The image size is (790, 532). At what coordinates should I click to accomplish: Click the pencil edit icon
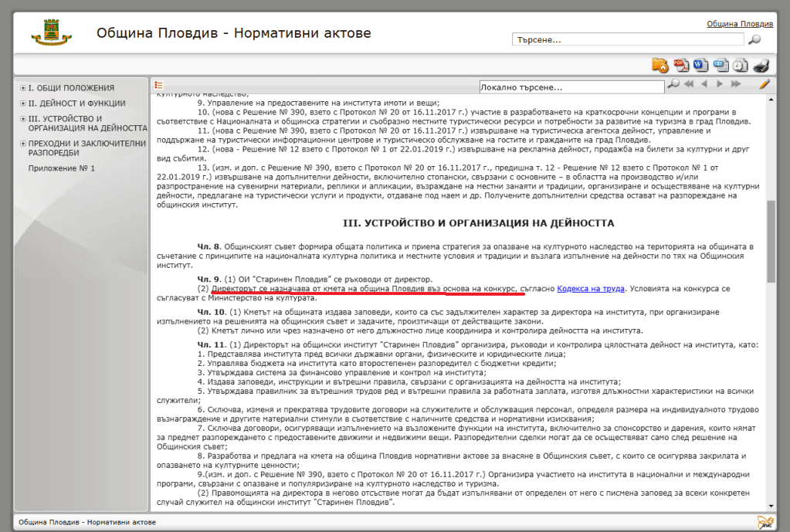[x=765, y=84]
